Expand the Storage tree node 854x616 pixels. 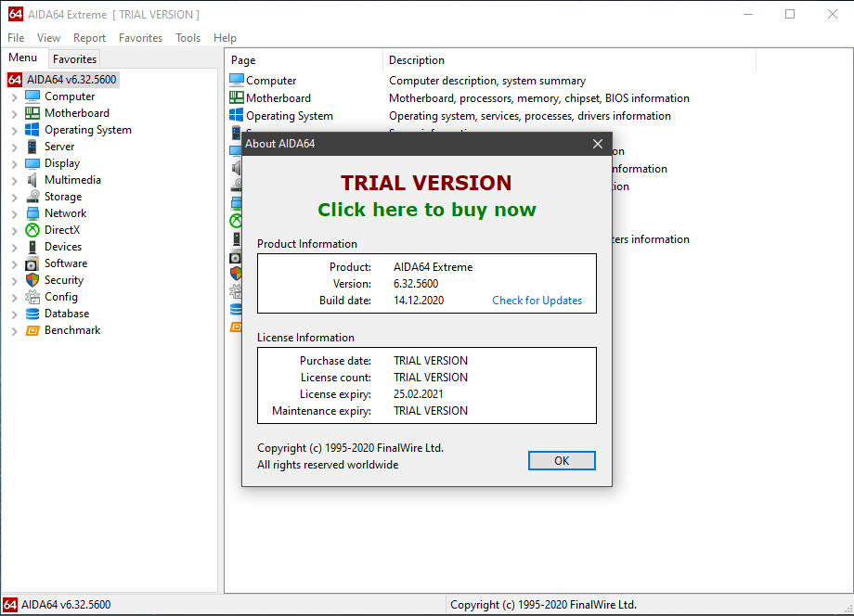click(15, 198)
